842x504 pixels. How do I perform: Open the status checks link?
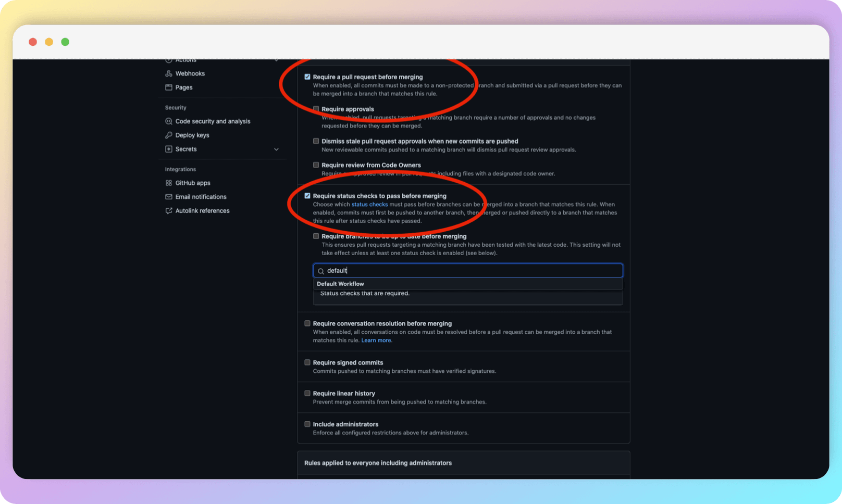click(369, 204)
